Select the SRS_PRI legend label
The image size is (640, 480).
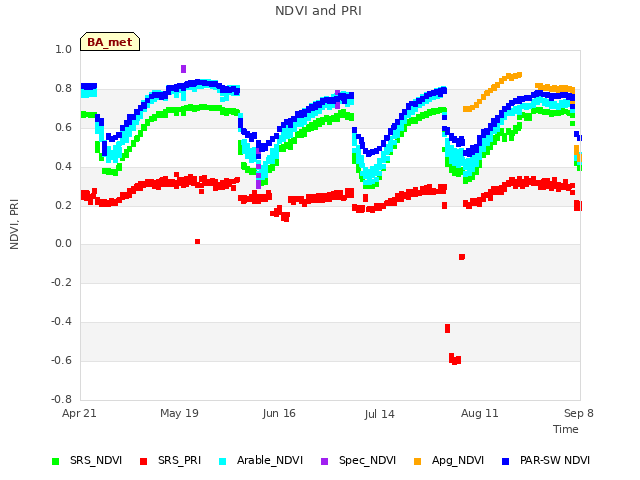coord(180,460)
